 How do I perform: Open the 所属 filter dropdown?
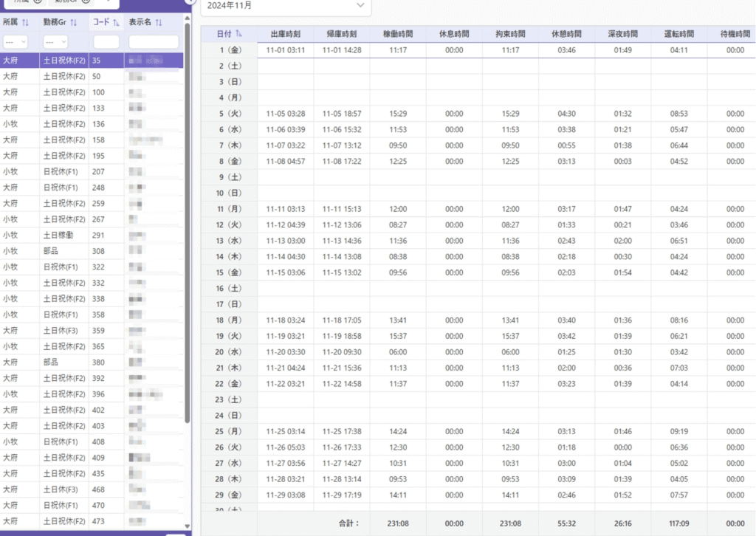(x=15, y=42)
